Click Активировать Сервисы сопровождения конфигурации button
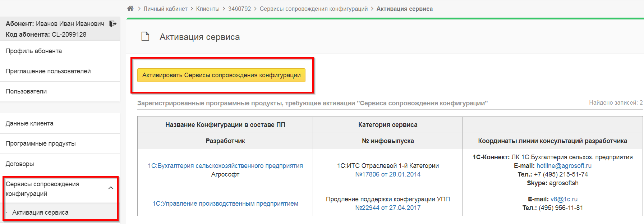The image size is (644, 224). [221, 75]
